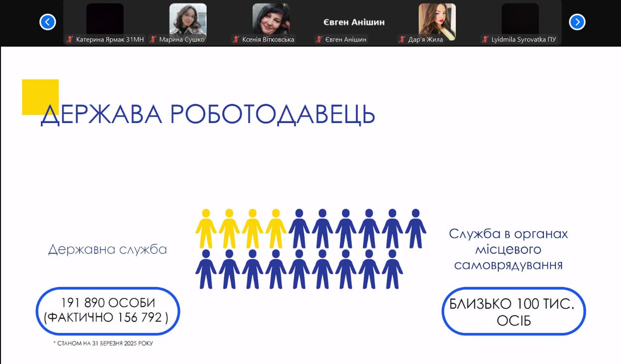This screenshot has width=621, height=364.
Task: Click the large Євген Анішин name text
Action: (354, 22)
